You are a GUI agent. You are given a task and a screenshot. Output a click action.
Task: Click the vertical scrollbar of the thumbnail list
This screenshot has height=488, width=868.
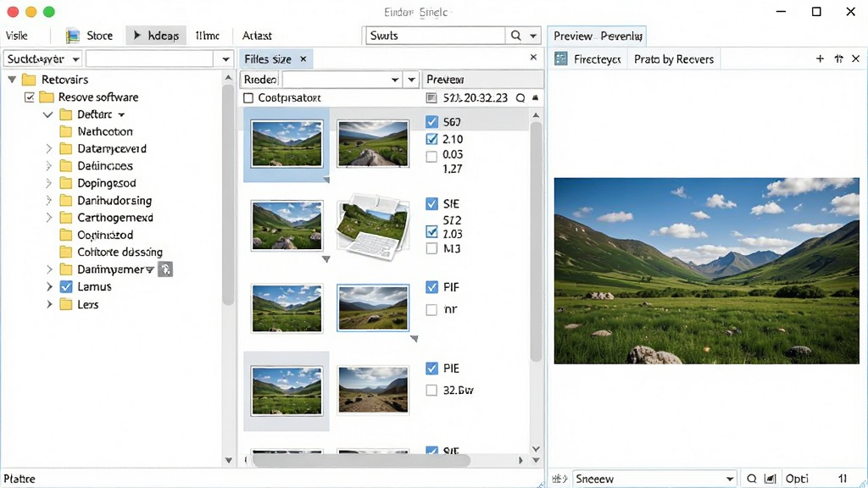[x=536, y=241]
